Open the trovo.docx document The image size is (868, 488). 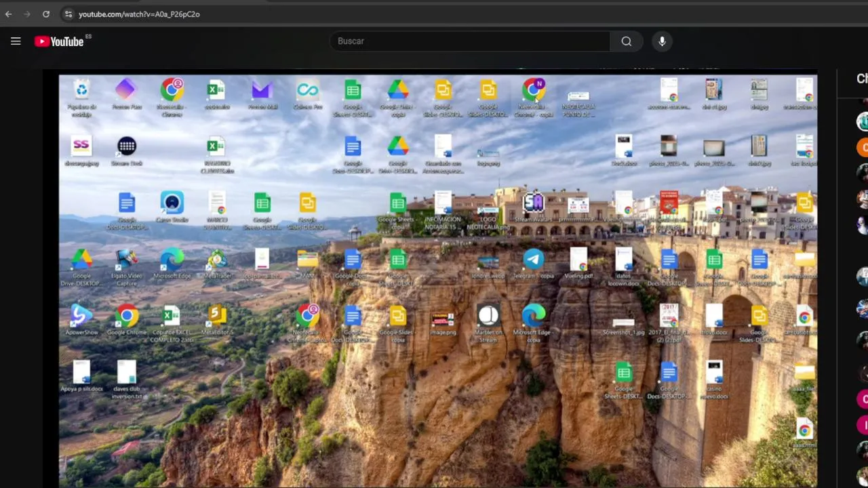click(x=714, y=320)
